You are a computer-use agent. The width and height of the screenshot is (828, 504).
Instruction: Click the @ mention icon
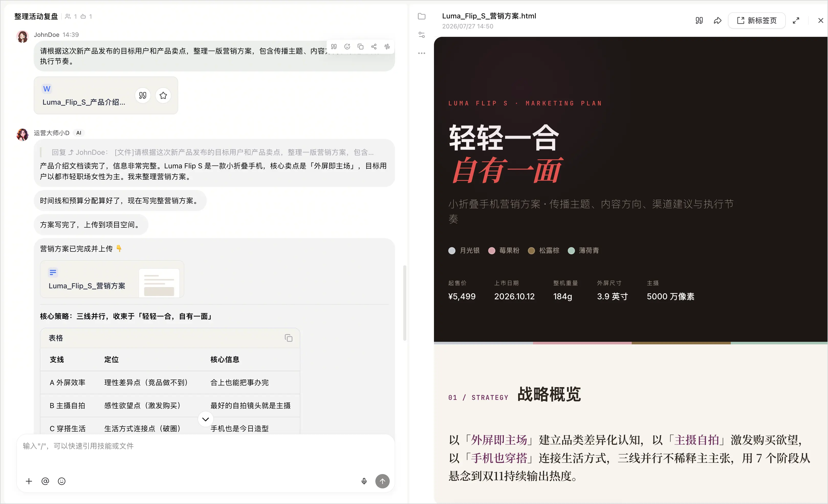pyautogui.click(x=45, y=481)
